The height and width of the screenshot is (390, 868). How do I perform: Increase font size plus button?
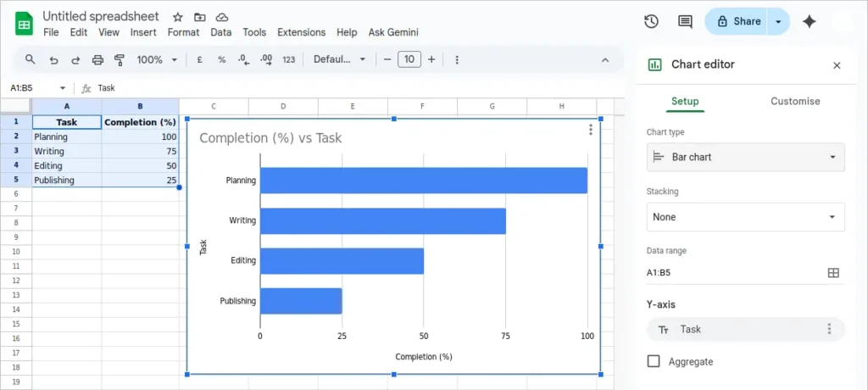pos(431,59)
